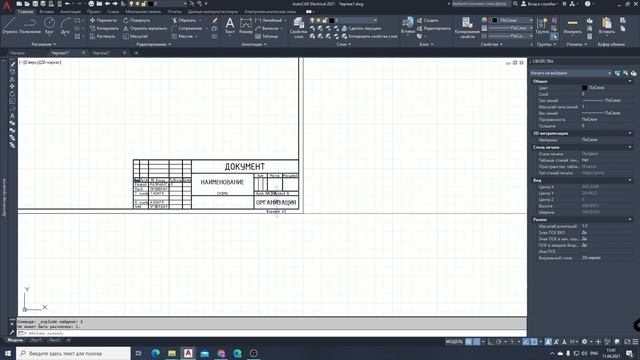Click Создать block button

[428, 20]
